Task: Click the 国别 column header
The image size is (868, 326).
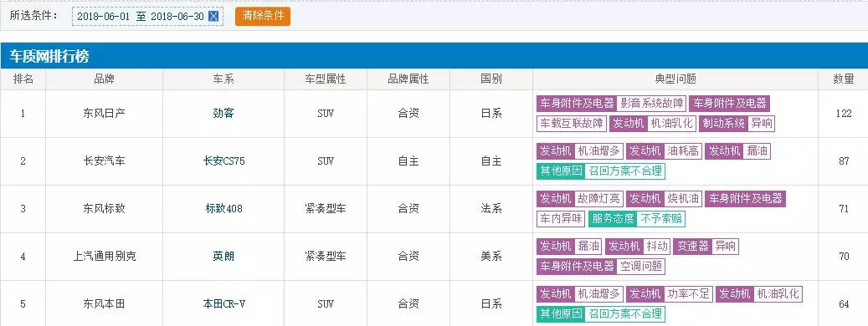Action: pos(491,79)
